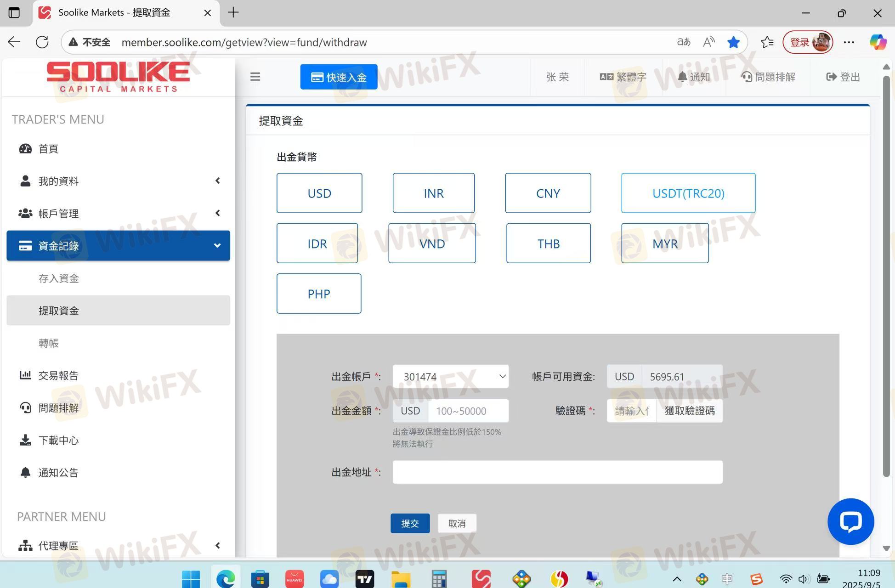The width and height of the screenshot is (895, 588).
Task: Expand the 我的資料 sidebar section
Action: tap(119, 181)
